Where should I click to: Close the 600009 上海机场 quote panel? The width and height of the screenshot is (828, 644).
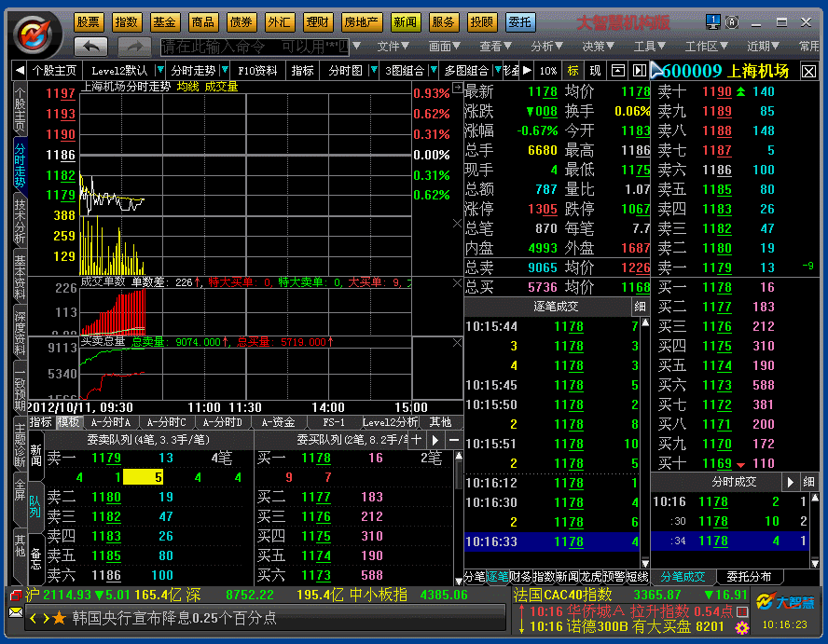[x=808, y=71]
